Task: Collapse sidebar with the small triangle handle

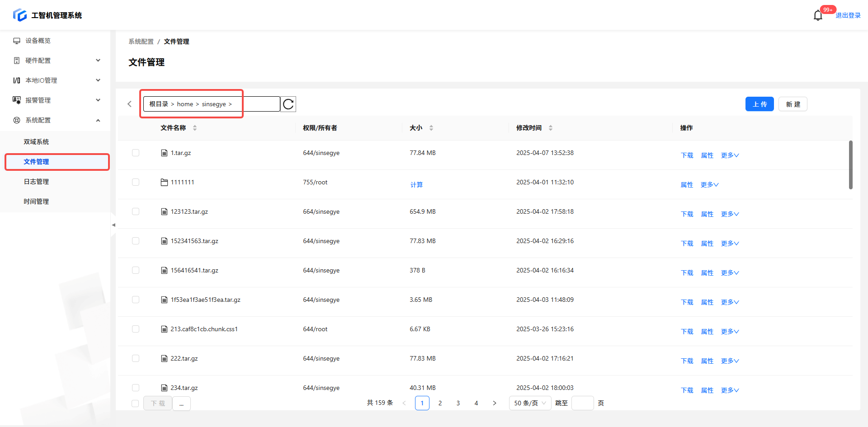Action: pyautogui.click(x=113, y=225)
